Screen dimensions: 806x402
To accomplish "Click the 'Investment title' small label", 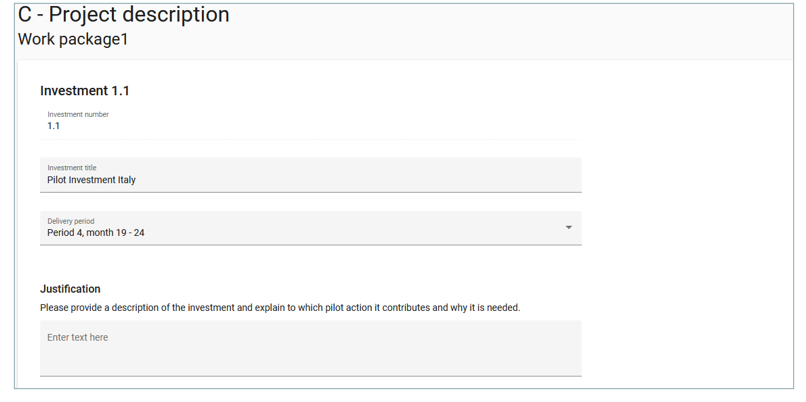I will click(x=72, y=168).
